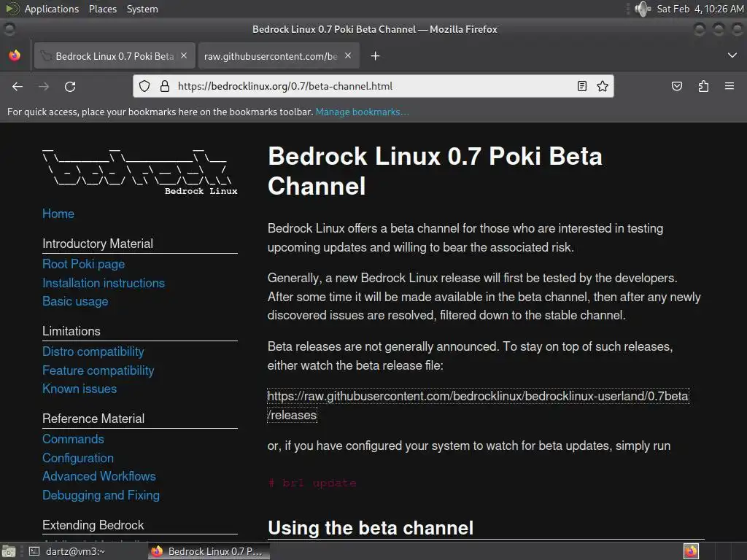Select the Bedrock Linux 0.7 P… taskbar button
The width and height of the screenshot is (747, 560).
(x=209, y=551)
